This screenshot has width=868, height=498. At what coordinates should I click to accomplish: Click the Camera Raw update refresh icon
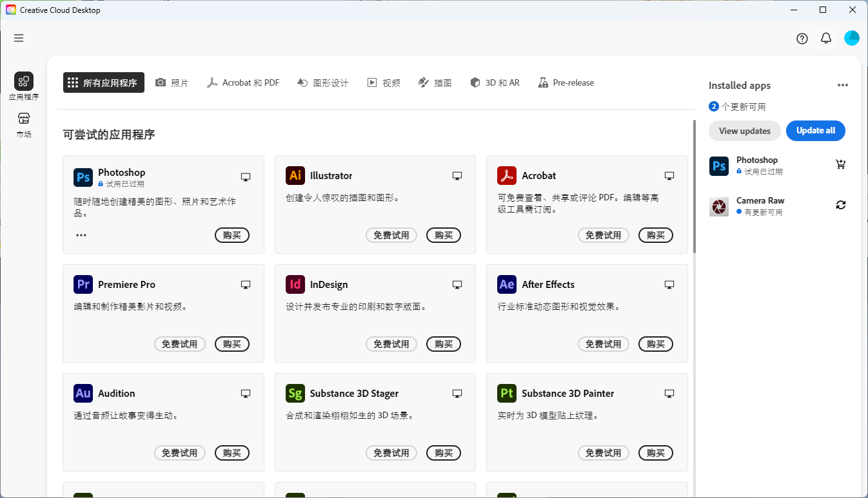(841, 205)
